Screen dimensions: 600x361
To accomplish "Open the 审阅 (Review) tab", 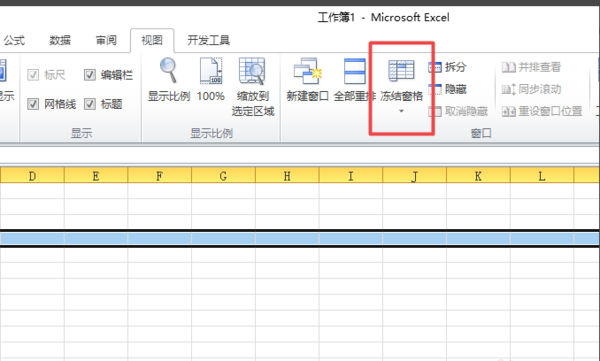I will pyautogui.click(x=106, y=40).
